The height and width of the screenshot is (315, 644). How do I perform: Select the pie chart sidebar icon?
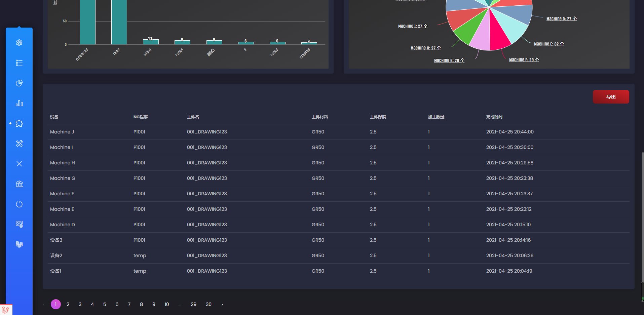(19, 83)
